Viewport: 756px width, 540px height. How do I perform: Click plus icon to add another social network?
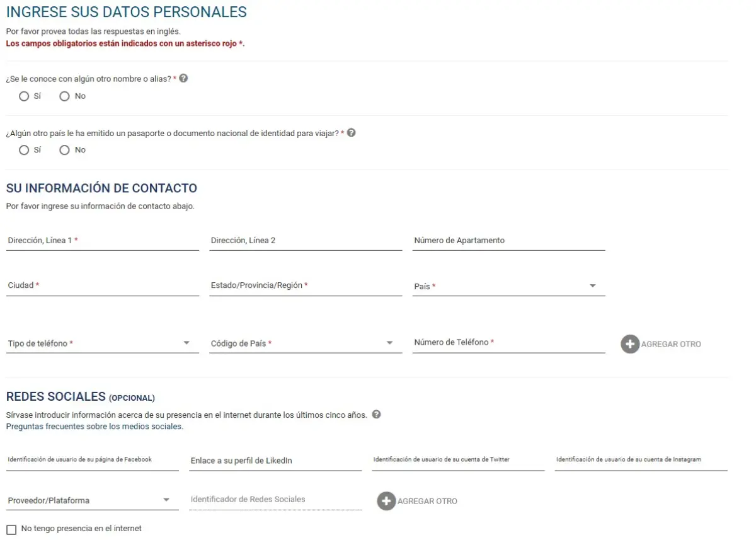[x=386, y=501]
